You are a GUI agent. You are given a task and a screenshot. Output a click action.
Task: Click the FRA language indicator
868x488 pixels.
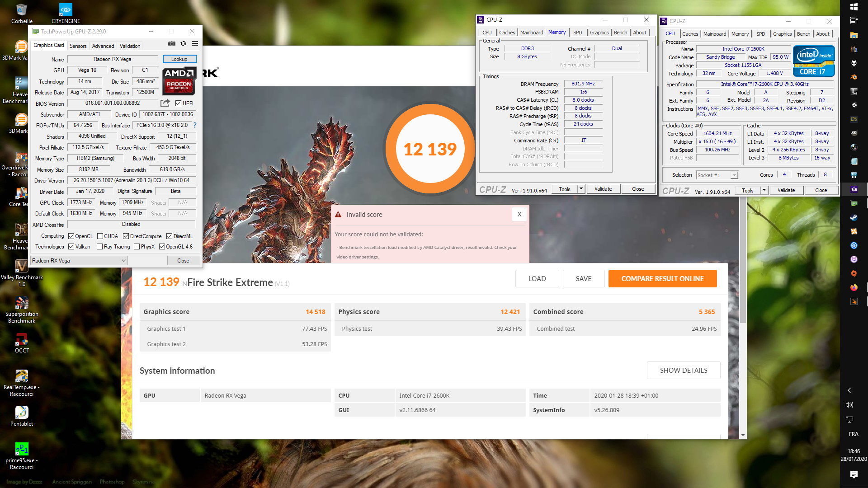854,434
